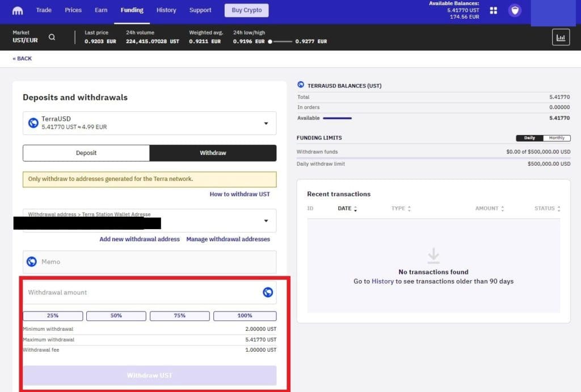The image size is (581, 392).
Task: Sort transactions by Type arrows
Action: 409,209
